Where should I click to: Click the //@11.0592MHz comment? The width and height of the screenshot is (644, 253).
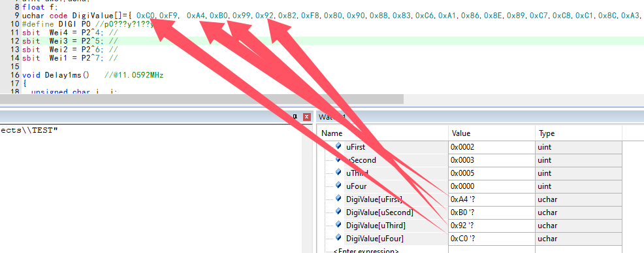[134, 75]
